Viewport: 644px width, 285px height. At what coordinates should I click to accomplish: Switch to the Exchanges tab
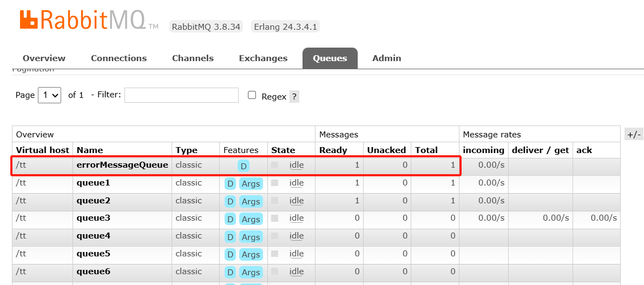(263, 58)
